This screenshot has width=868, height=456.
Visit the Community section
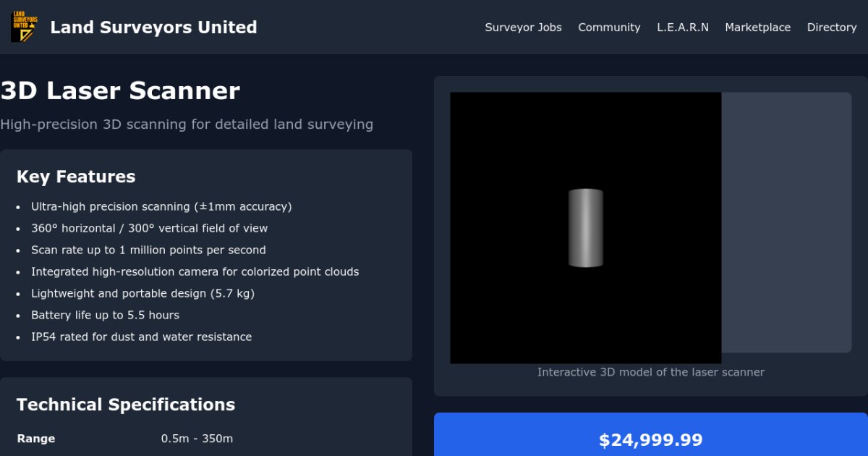point(609,27)
